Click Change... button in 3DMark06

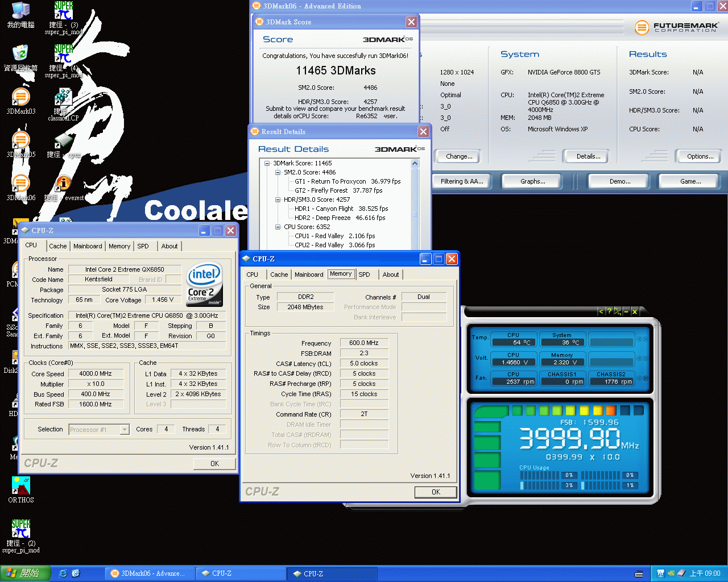[460, 156]
